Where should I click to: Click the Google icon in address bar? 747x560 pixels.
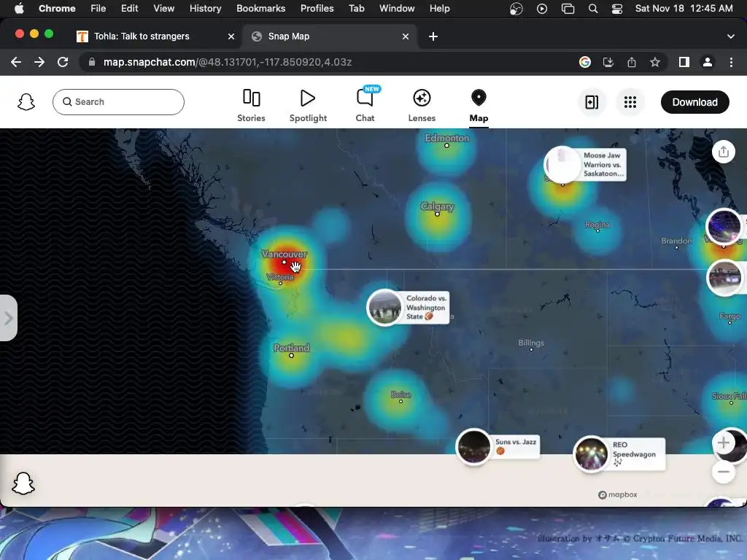coord(584,62)
